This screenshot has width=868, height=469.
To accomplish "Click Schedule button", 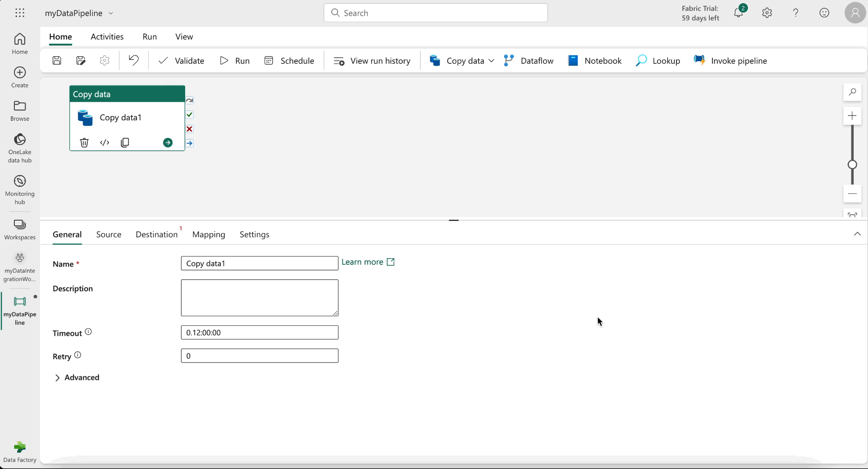I will click(x=289, y=61).
